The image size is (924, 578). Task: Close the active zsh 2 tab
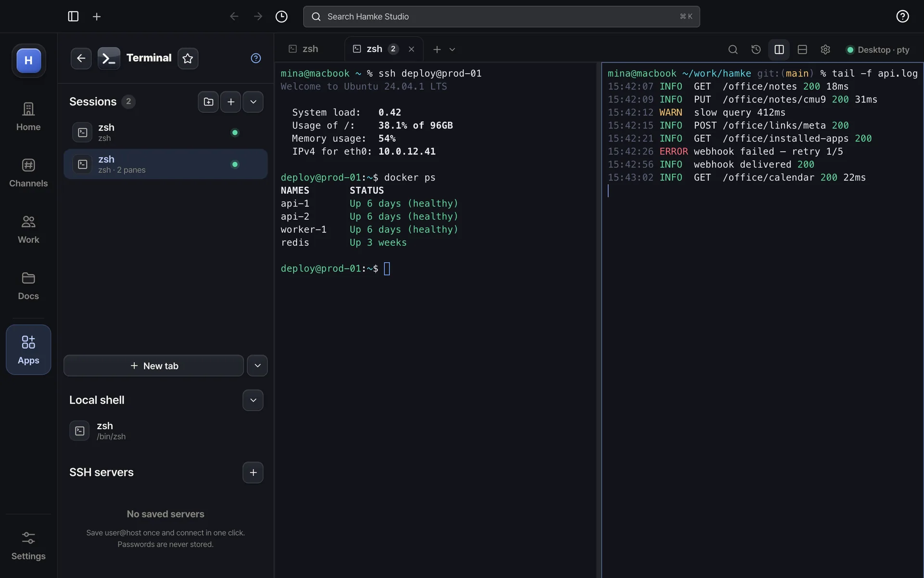411,49
